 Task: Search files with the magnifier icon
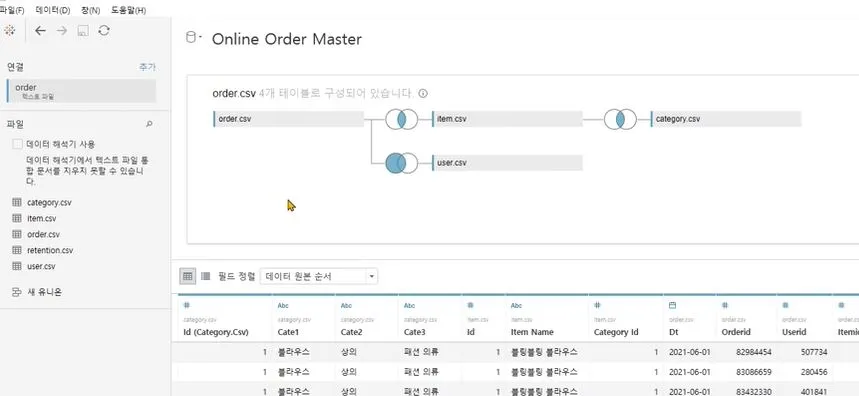tap(149, 124)
